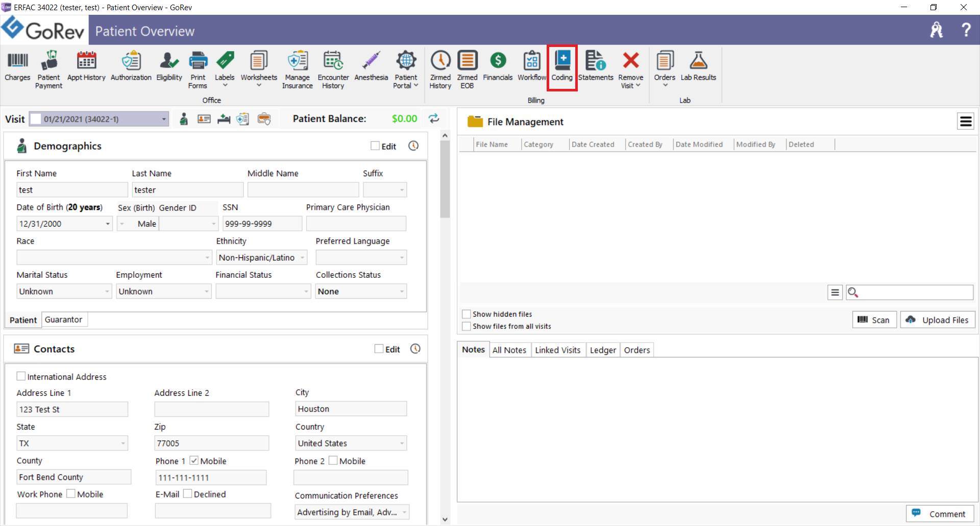
Task: Open the Ethnicity dropdown
Action: point(303,257)
